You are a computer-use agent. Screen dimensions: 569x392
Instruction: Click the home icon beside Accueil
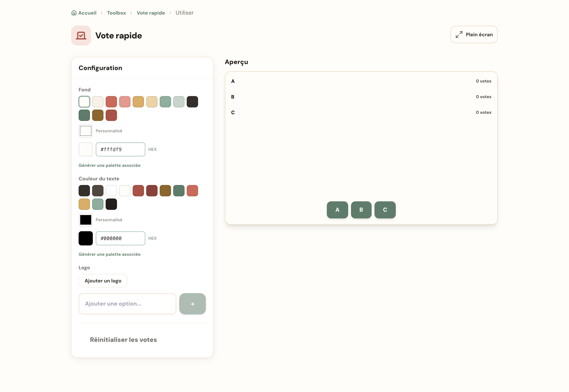pyautogui.click(x=74, y=13)
